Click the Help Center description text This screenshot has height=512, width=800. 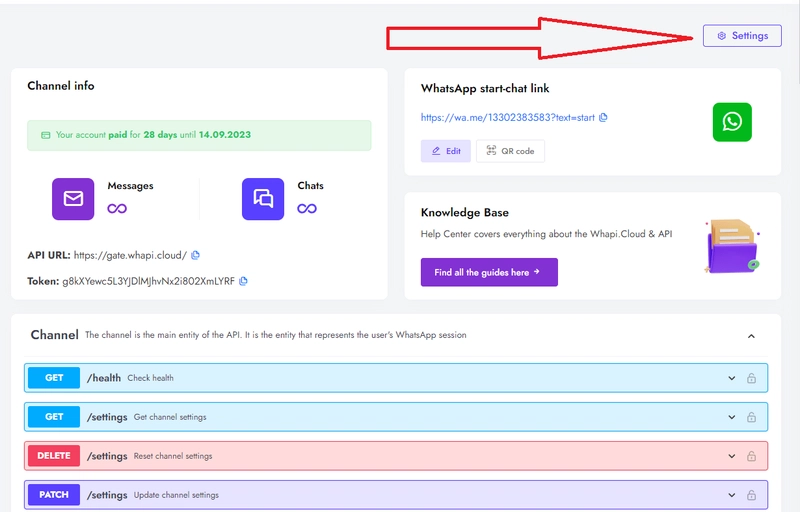click(546, 234)
